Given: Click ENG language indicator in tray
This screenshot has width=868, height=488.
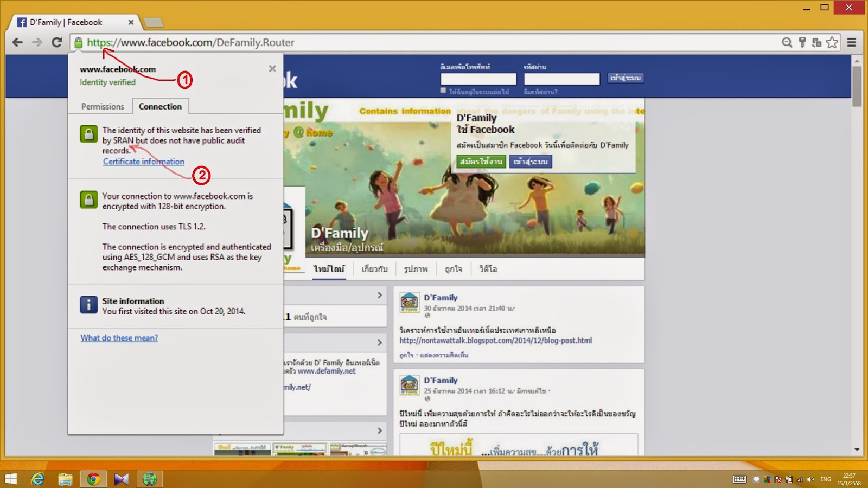Looking at the screenshot, I should pos(826,479).
